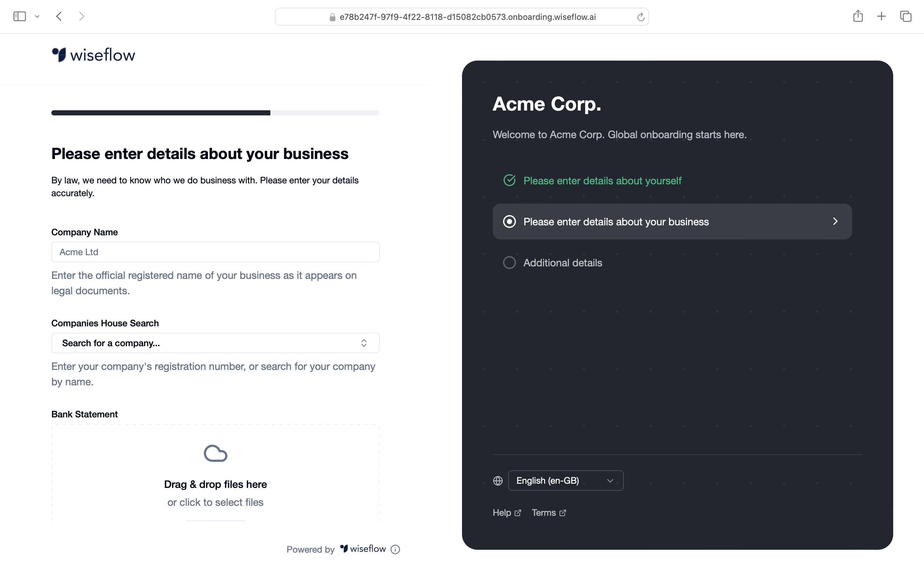Open the external link icon next to Help

tap(518, 513)
